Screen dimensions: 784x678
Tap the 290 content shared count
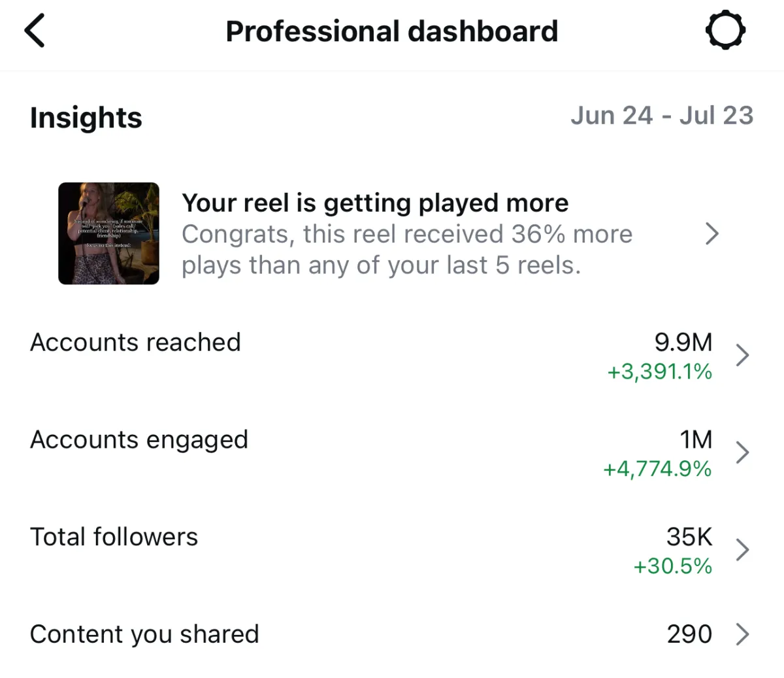click(689, 634)
